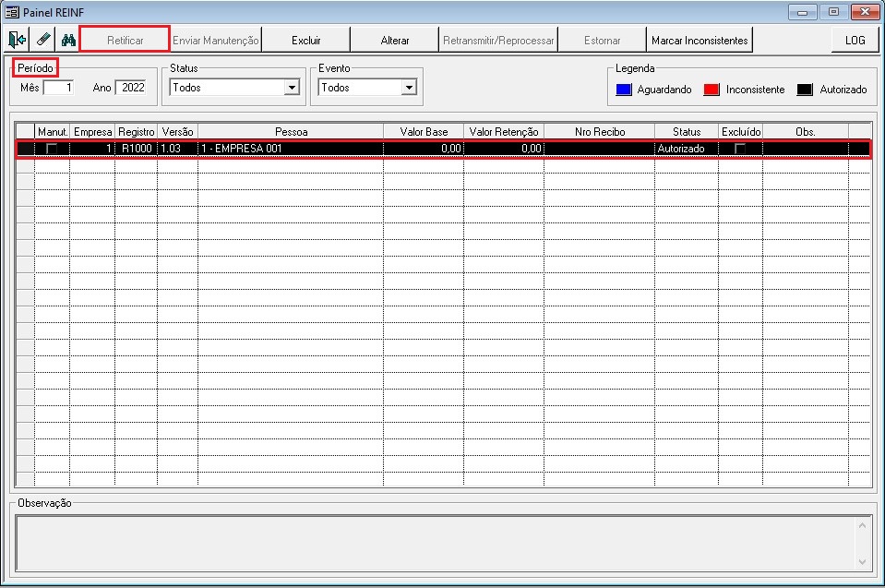Click the Valor Base 0,00 cell
Image resolution: width=885 pixels, height=588 pixels.
click(424, 149)
